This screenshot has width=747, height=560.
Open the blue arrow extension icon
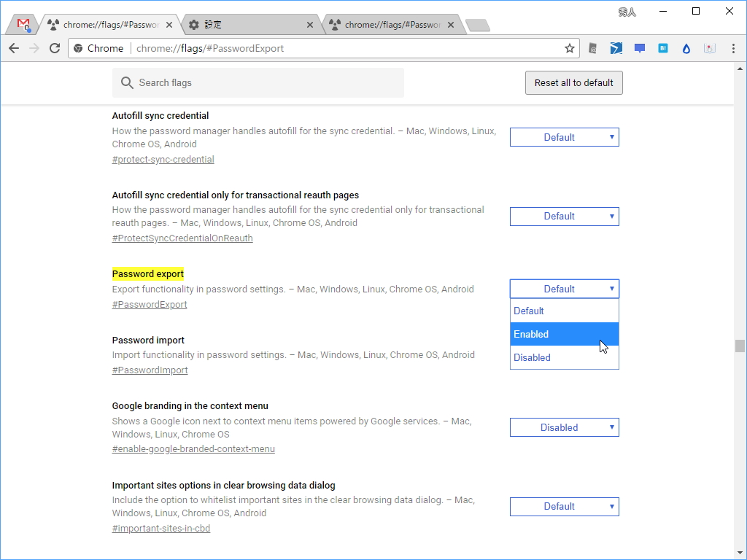(x=616, y=48)
